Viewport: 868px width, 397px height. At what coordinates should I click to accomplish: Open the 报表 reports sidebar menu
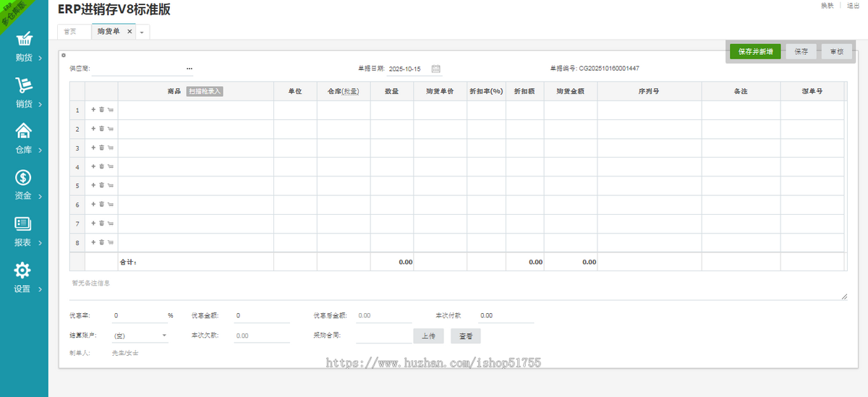point(24,232)
